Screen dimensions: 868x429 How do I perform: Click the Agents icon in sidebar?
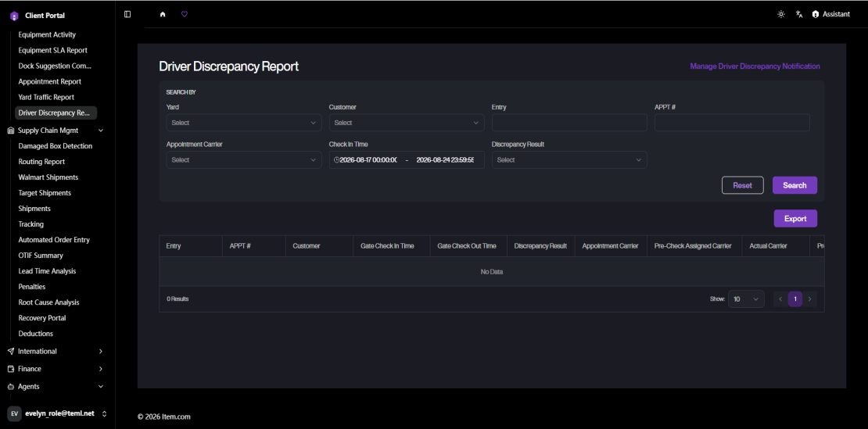[11, 387]
